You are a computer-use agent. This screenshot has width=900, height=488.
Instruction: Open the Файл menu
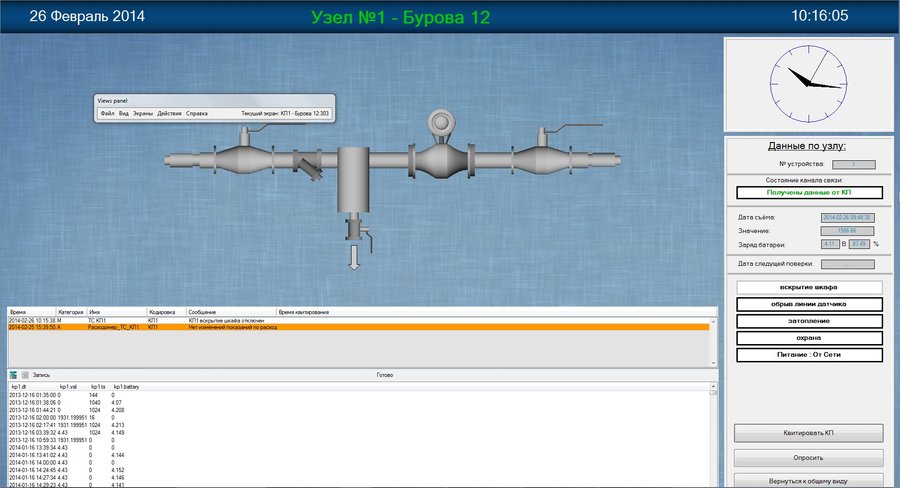[x=107, y=114]
